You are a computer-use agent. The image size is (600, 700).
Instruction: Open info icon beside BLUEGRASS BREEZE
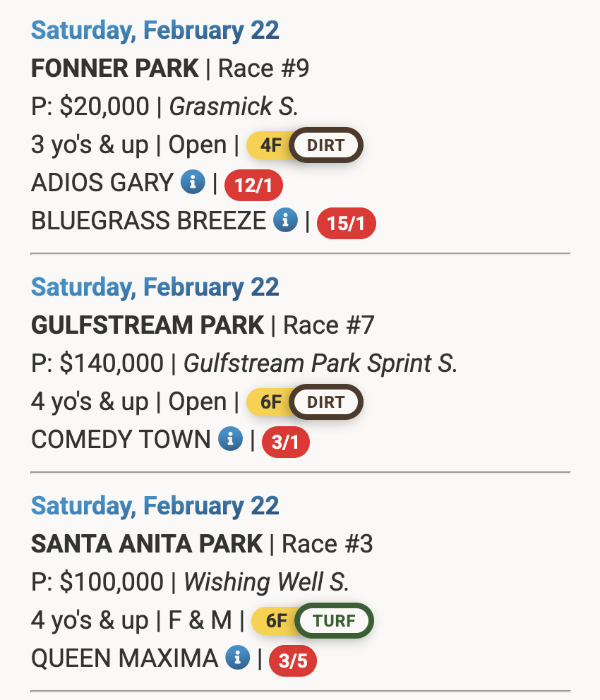coord(286,219)
